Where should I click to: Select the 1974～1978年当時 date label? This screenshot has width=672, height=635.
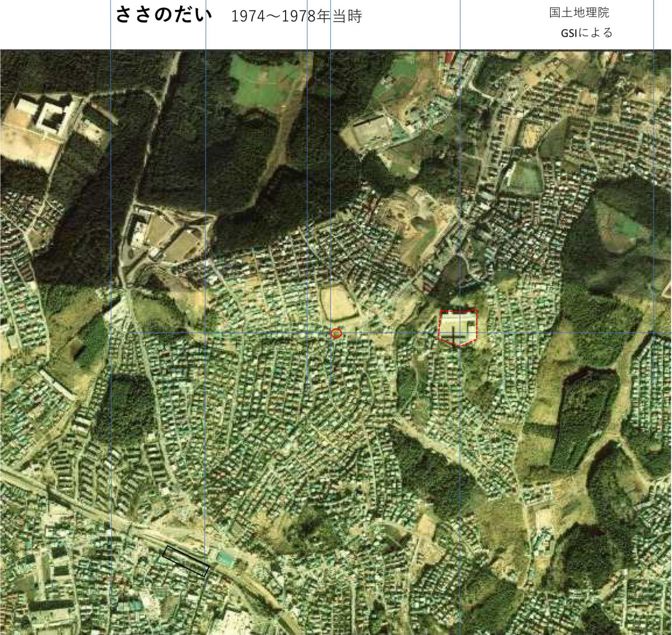coord(297,16)
